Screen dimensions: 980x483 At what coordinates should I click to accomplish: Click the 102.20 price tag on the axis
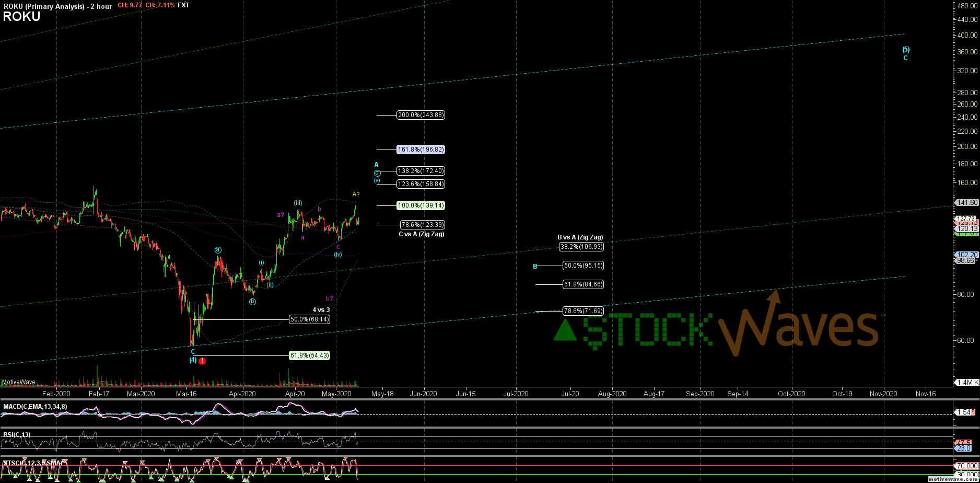click(x=966, y=255)
